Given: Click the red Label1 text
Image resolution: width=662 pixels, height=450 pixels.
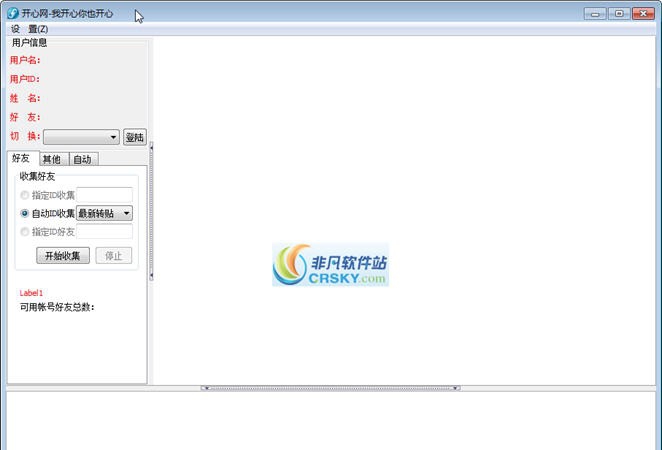Looking at the screenshot, I should 31,293.
